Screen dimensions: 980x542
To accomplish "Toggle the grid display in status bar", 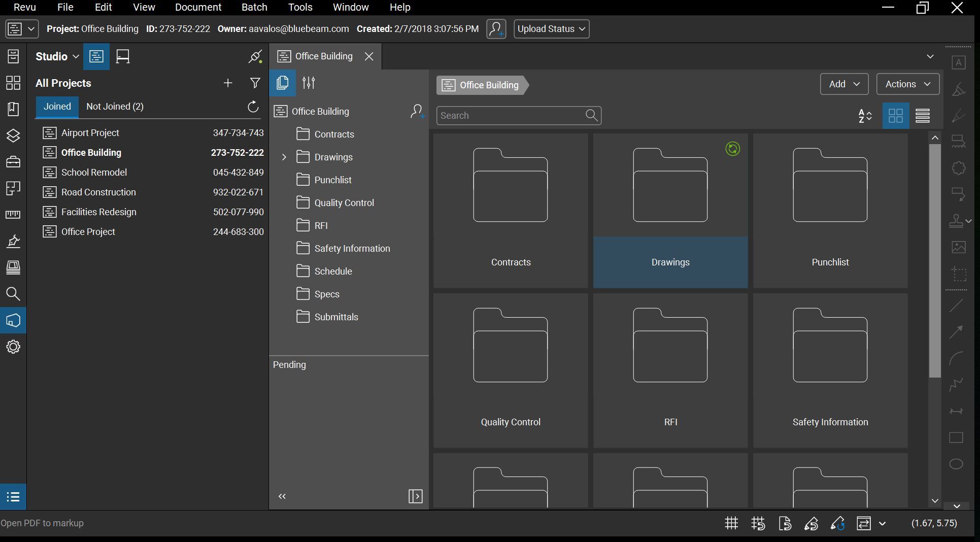I will pos(731,523).
